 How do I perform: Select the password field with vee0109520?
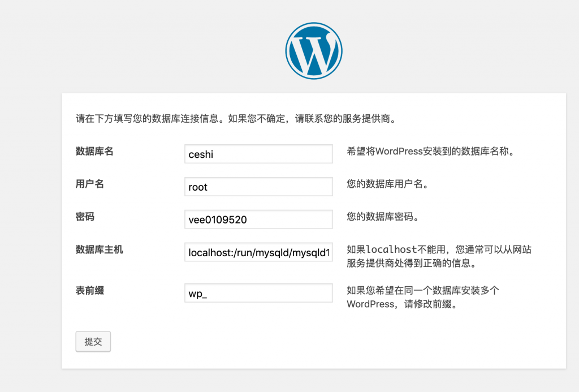[x=258, y=219]
